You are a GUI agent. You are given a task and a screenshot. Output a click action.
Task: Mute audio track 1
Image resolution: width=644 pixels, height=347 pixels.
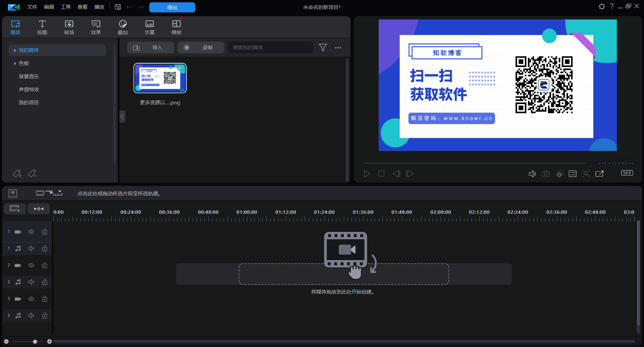click(x=31, y=249)
